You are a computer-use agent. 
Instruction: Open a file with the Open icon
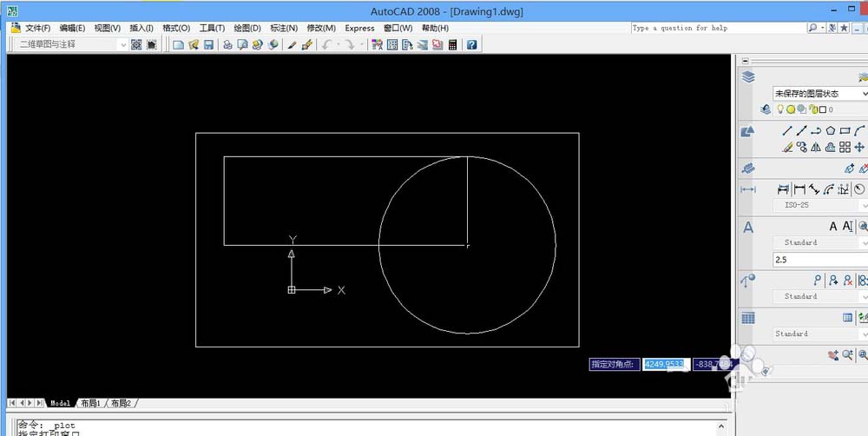pyautogui.click(x=194, y=45)
